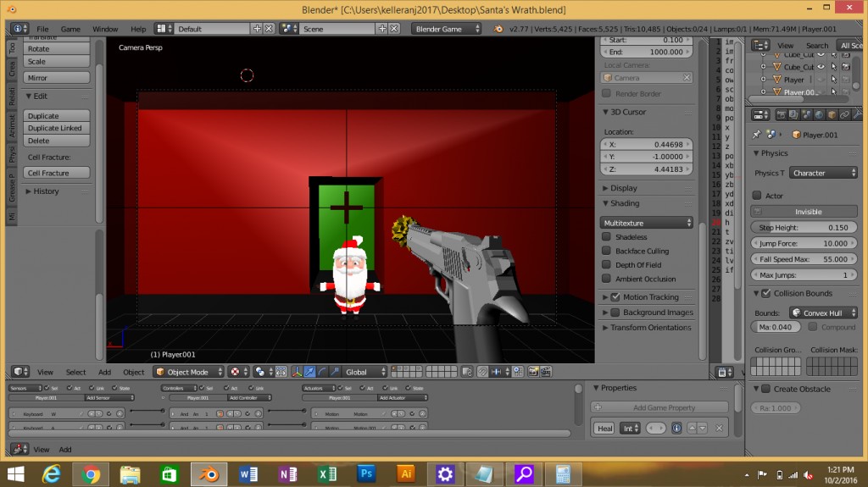Open the Add Sensor dropdown

(x=109, y=398)
